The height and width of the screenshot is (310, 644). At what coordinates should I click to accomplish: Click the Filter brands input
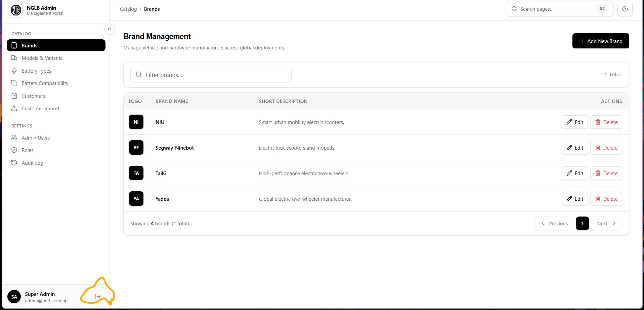[211, 75]
